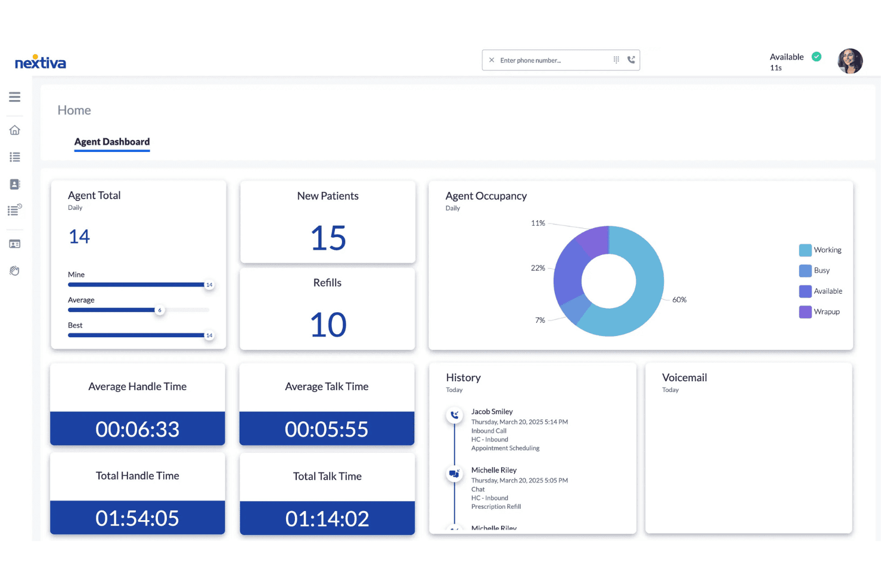Open the dialpad grid icon
This screenshot has width=882, height=588.
click(x=616, y=60)
